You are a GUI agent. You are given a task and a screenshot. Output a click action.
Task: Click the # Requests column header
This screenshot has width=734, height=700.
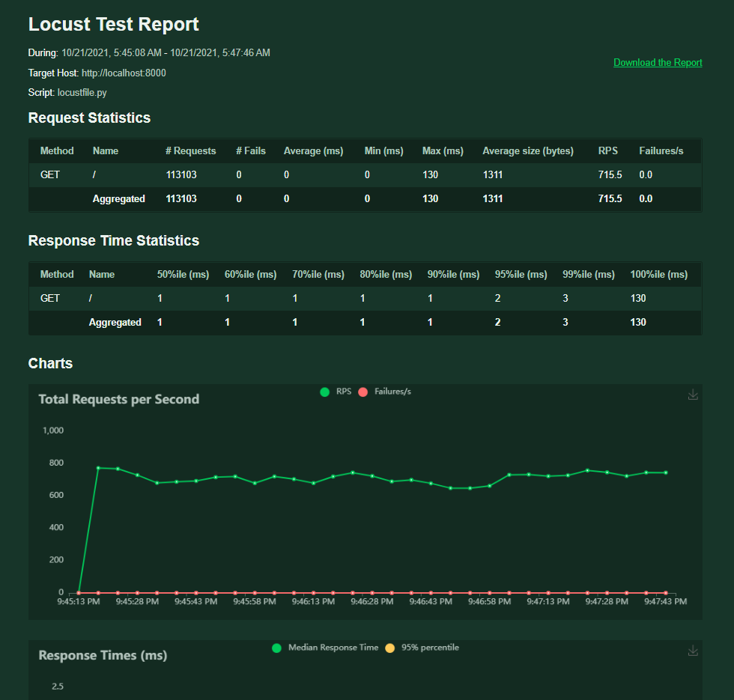tap(190, 150)
